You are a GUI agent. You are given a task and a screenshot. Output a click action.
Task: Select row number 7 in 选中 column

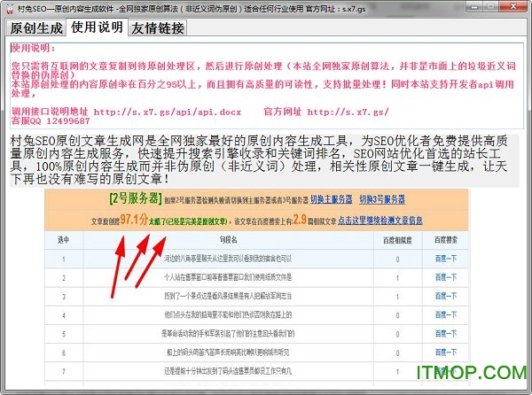[x=64, y=372]
